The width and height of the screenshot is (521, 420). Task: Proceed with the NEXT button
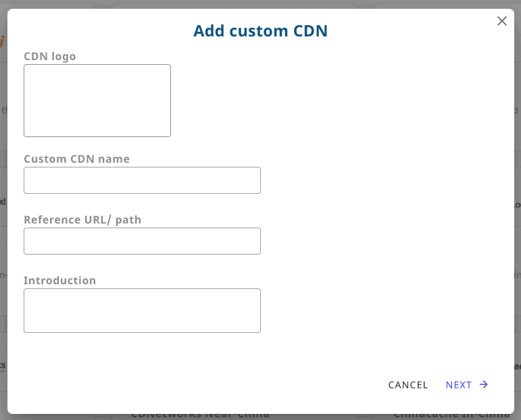pyautogui.click(x=467, y=385)
